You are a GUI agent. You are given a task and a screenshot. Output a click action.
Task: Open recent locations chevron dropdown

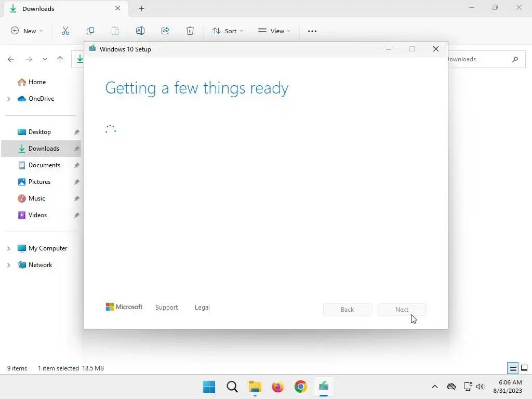(45, 59)
